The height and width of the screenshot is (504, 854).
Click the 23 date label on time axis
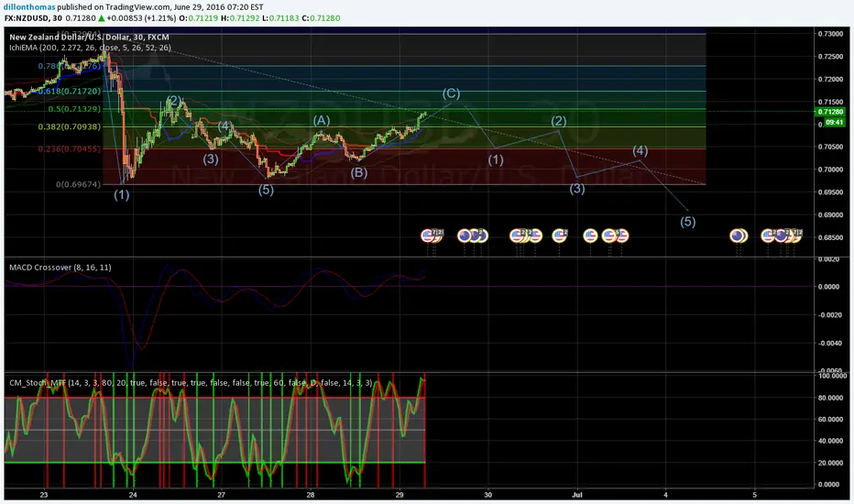click(x=44, y=495)
